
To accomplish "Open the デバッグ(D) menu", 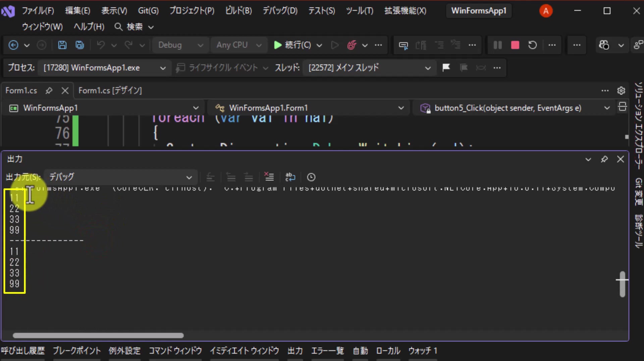I will pyautogui.click(x=280, y=11).
